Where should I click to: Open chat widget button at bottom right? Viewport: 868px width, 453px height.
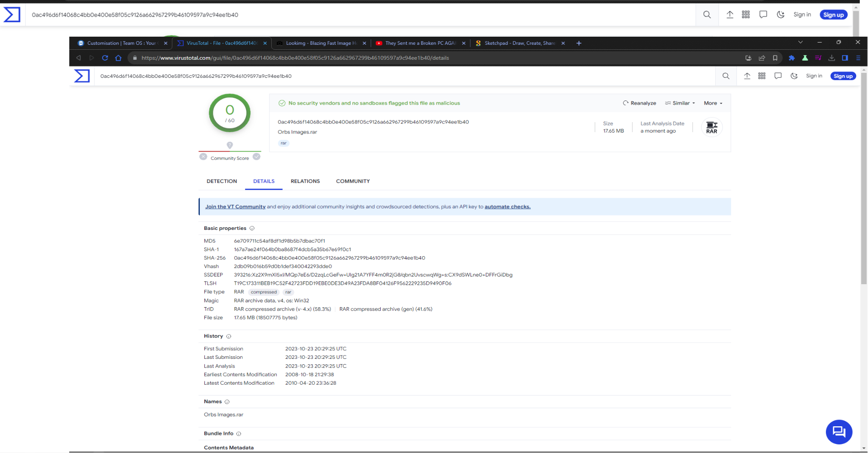point(839,432)
